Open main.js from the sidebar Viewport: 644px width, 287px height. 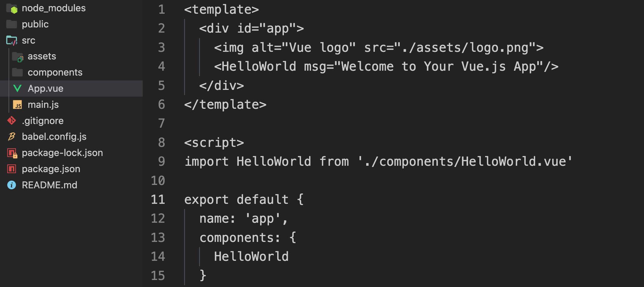[x=43, y=105]
